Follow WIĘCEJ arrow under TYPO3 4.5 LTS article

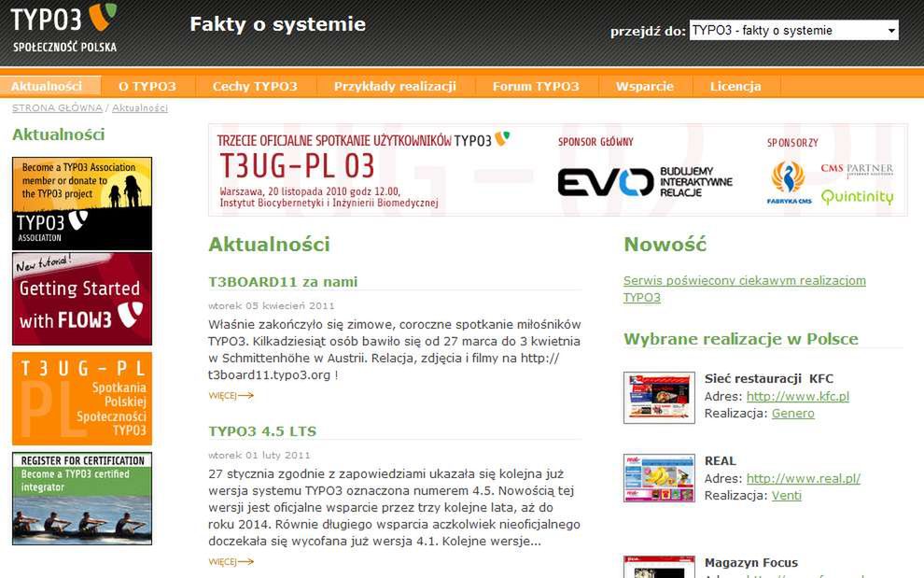tap(231, 561)
